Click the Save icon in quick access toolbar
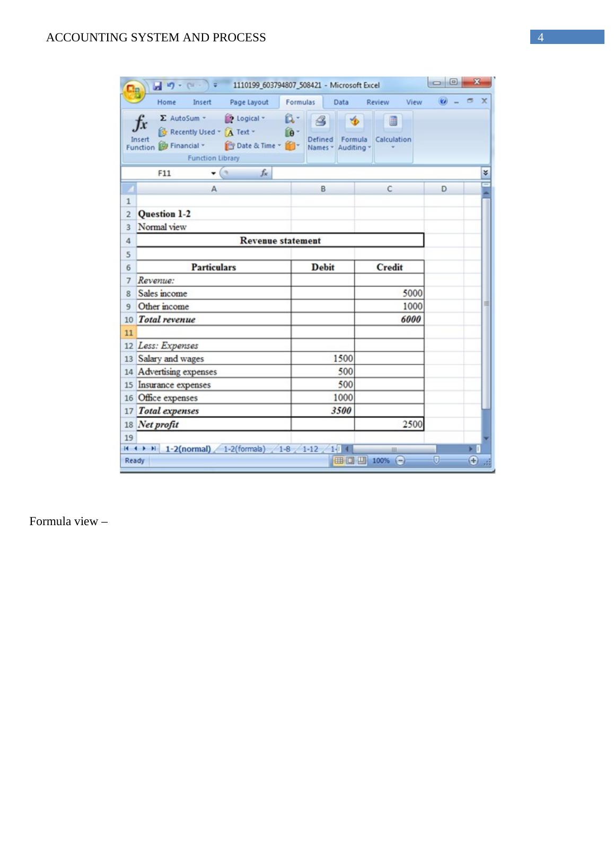The height and width of the screenshot is (868, 614). [x=157, y=85]
